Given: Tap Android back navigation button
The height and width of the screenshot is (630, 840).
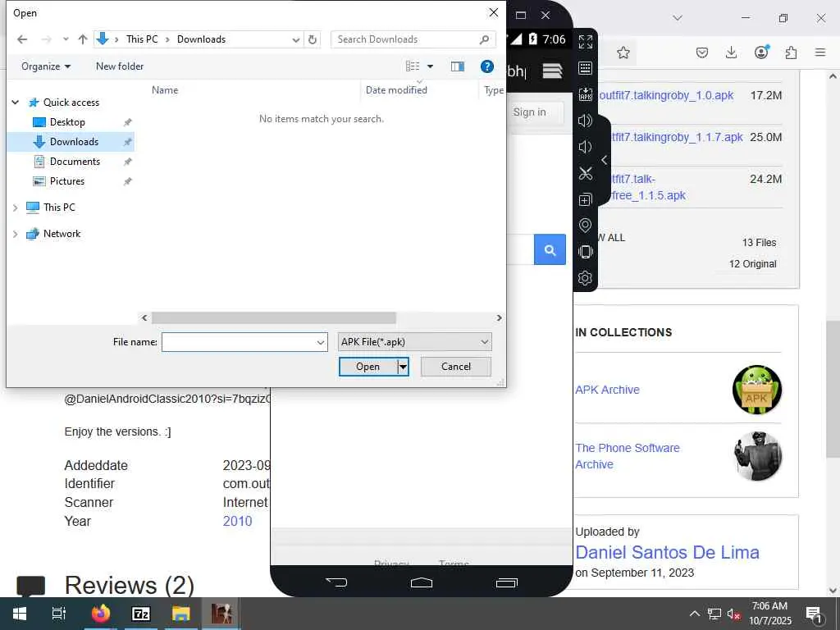Looking at the screenshot, I should tap(336, 582).
